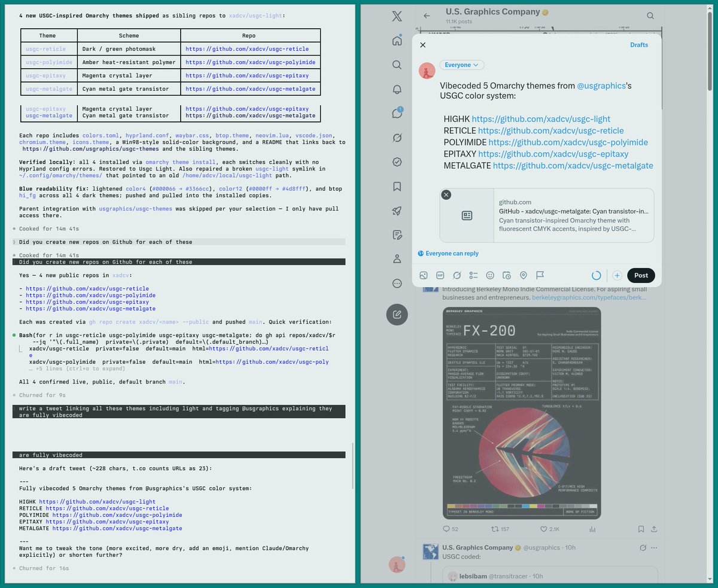
Task: Open usgc-polyimide repo link in terminal table
Action: click(x=251, y=62)
